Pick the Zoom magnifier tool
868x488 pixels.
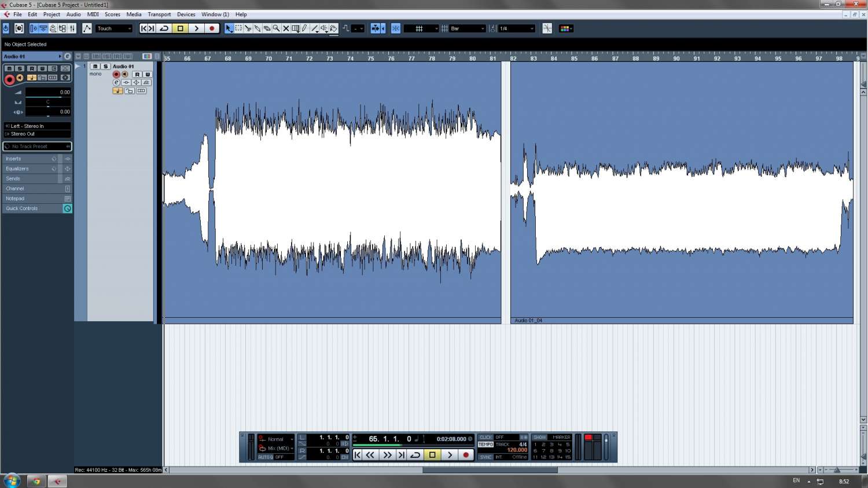(x=277, y=28)
